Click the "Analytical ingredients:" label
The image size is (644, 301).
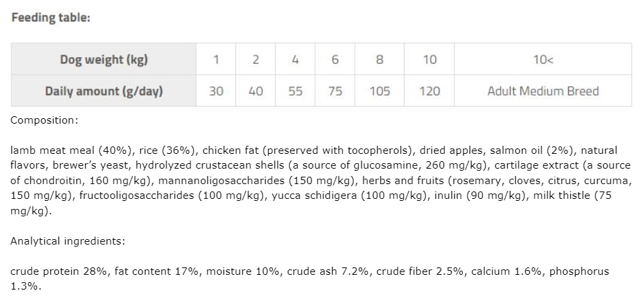(x=68, y=241)
